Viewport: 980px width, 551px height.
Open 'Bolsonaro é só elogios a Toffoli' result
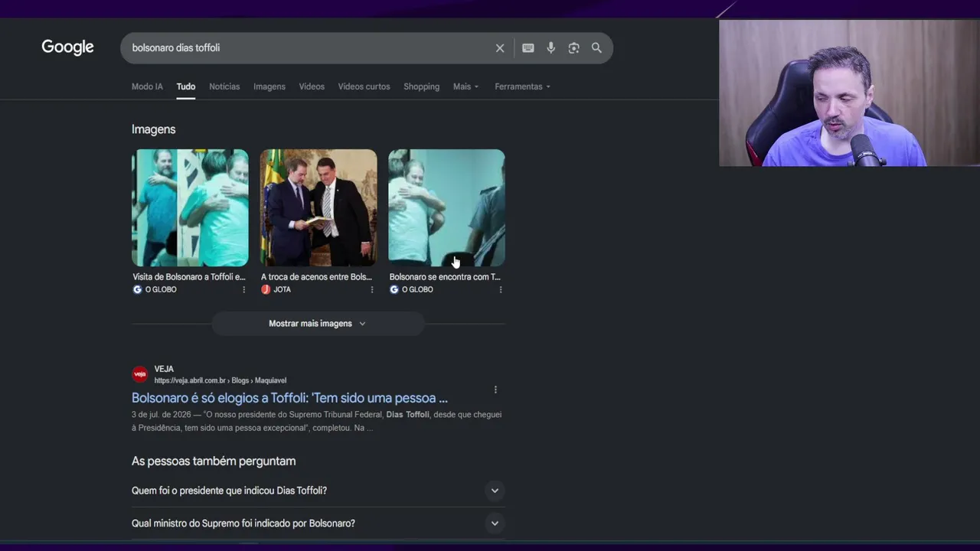click(289, 398)
